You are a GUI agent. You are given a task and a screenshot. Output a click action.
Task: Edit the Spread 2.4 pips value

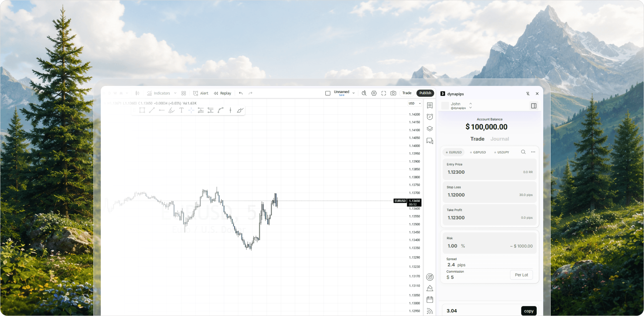click(456, 264)
